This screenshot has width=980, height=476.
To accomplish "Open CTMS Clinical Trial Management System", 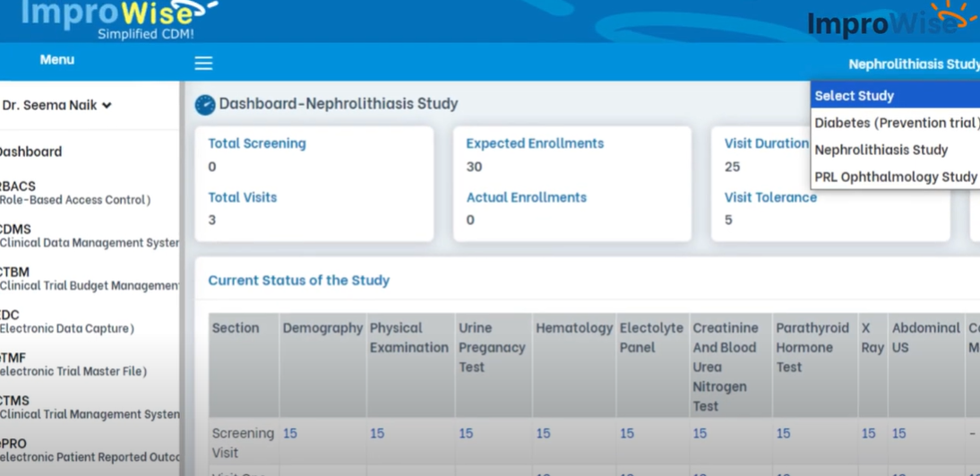I will [x=90, y=407].
